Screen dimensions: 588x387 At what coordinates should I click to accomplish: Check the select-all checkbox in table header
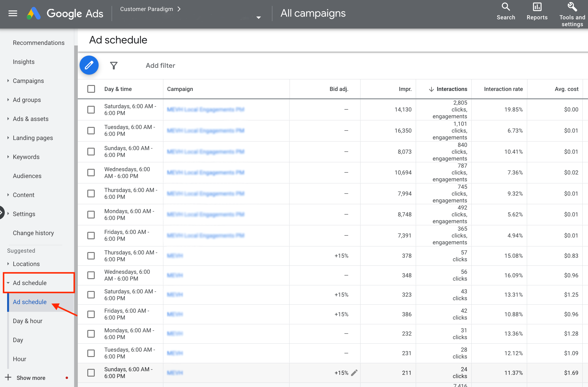click(91, 89)
